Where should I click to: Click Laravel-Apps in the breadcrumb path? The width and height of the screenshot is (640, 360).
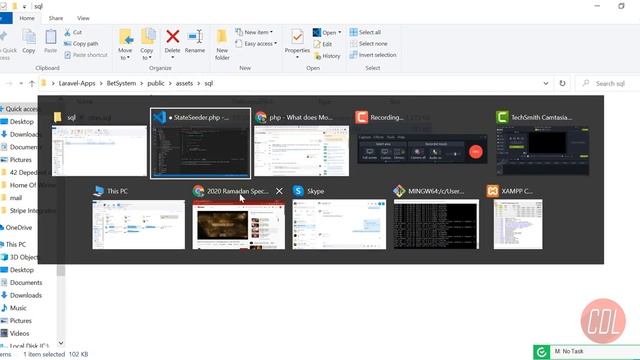tap(77, 83)
